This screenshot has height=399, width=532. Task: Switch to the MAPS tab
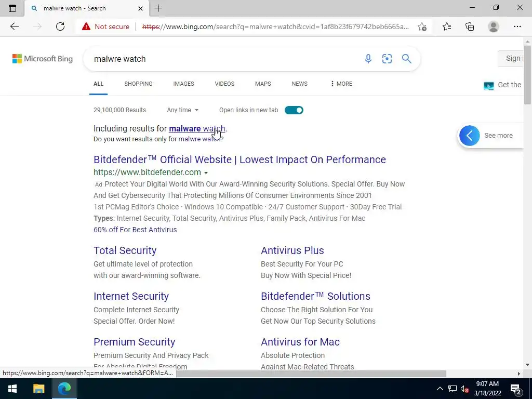point(263,84)
